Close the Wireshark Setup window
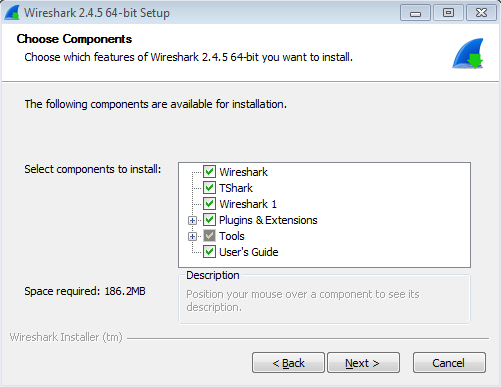The height and width of the screenshot is (387, 501). (481, 13)
